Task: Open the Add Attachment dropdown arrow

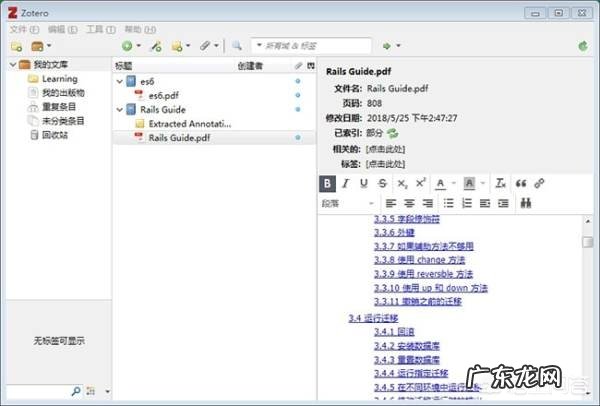Action: coord(216,46)
